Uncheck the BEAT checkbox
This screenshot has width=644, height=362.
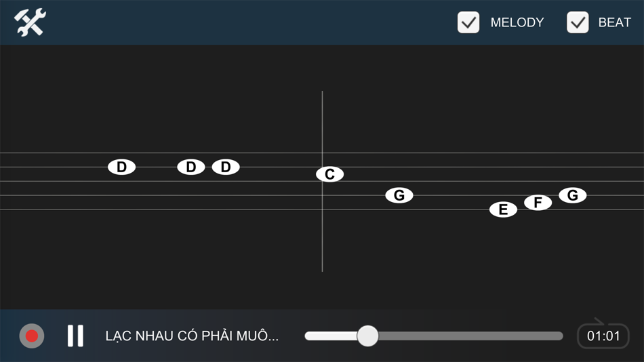(578, 22)
